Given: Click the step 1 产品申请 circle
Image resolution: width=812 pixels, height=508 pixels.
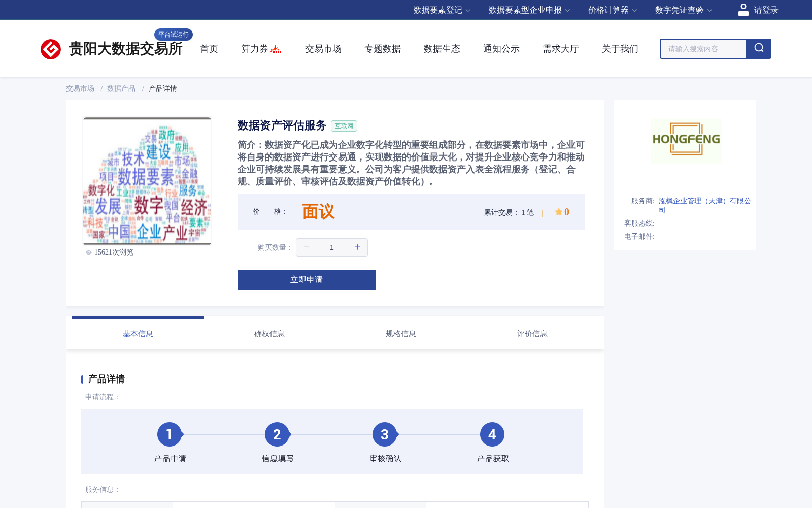Looking at the screenshot, I should coord(170,434).
